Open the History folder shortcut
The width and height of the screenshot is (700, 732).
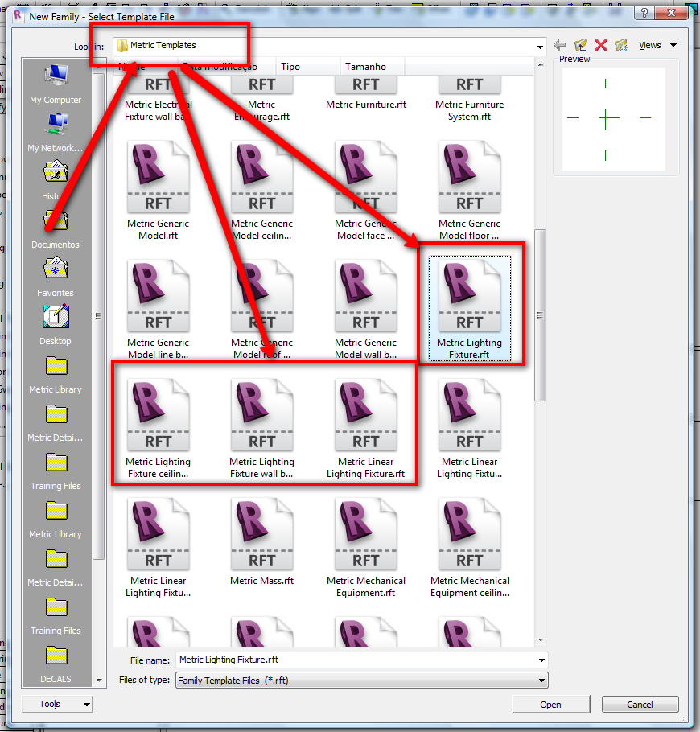pos(56,181)
